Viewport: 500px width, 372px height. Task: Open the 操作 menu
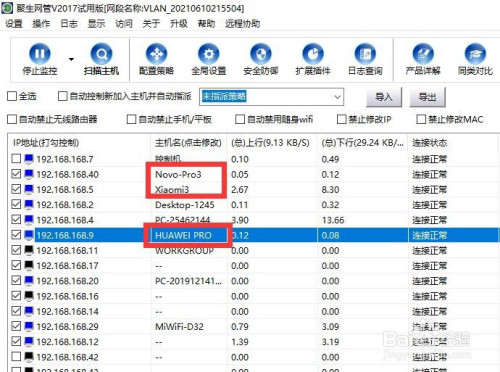tap(41, 24)
